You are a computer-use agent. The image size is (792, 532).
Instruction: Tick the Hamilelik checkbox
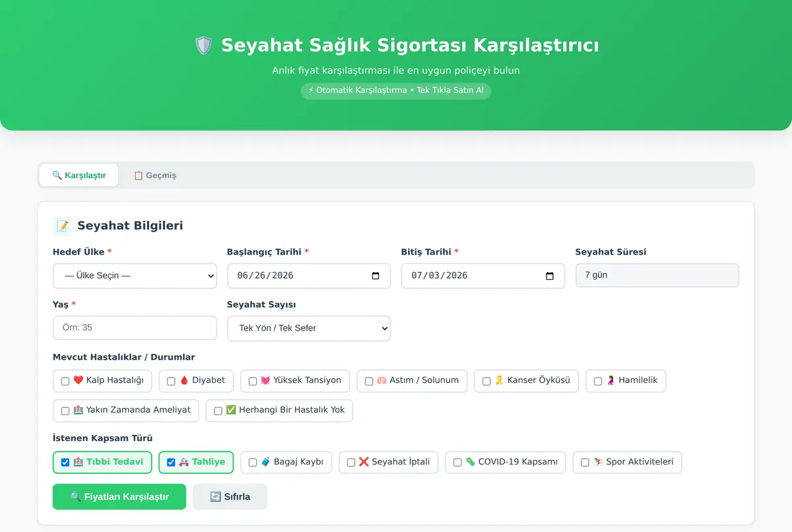(598, 381)
